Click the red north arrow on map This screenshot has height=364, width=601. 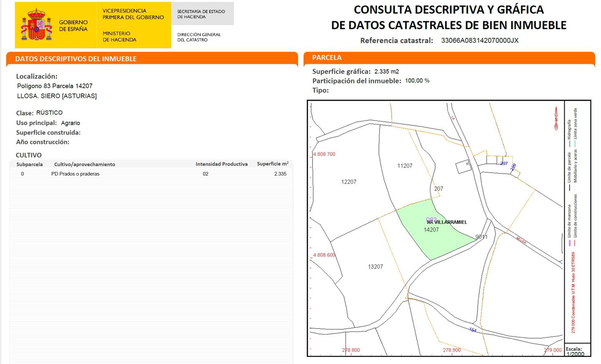click(x=556, y=119)
